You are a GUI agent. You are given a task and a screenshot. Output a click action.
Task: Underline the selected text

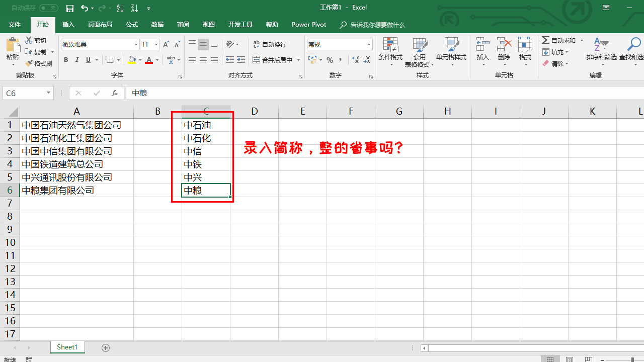(x=89, y=60)
